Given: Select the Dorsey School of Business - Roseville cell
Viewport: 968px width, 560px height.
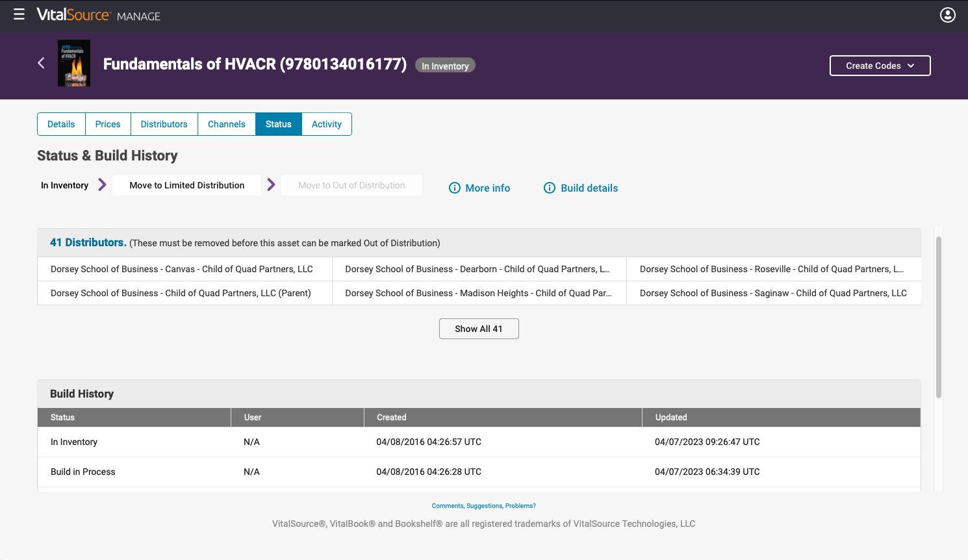Looking at the screenshot, I should 774,269.
